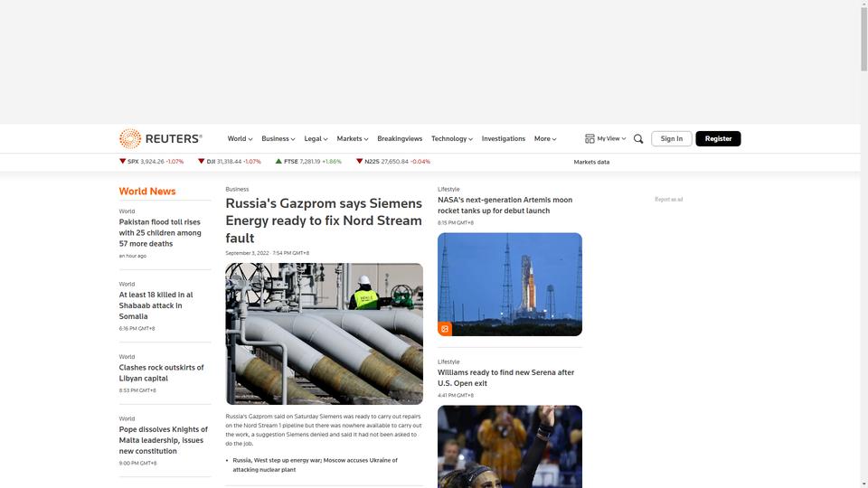Click the Serena Williams photo
868x488 pixels.
pyautogui.click(x=510, y=446)
